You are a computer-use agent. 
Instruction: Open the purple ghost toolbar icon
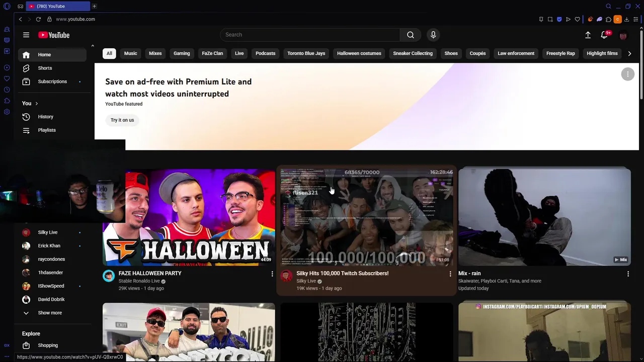click(x=599, y=19)
